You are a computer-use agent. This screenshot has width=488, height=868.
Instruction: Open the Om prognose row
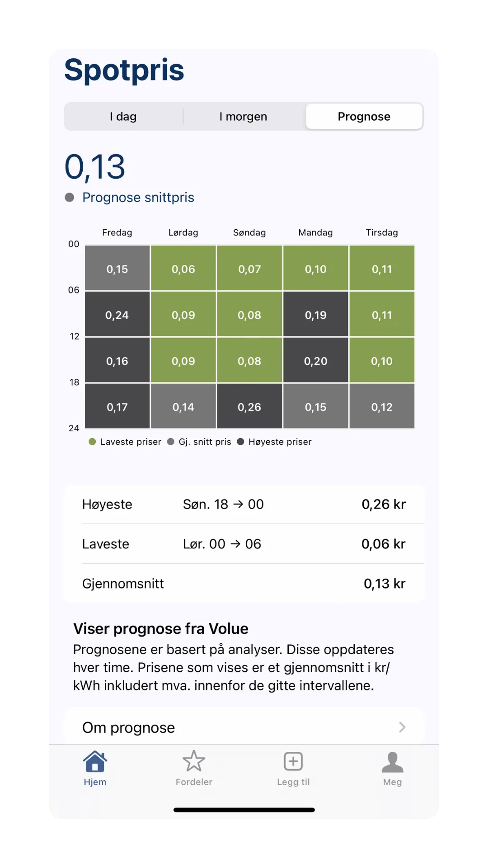pos(244,727)
